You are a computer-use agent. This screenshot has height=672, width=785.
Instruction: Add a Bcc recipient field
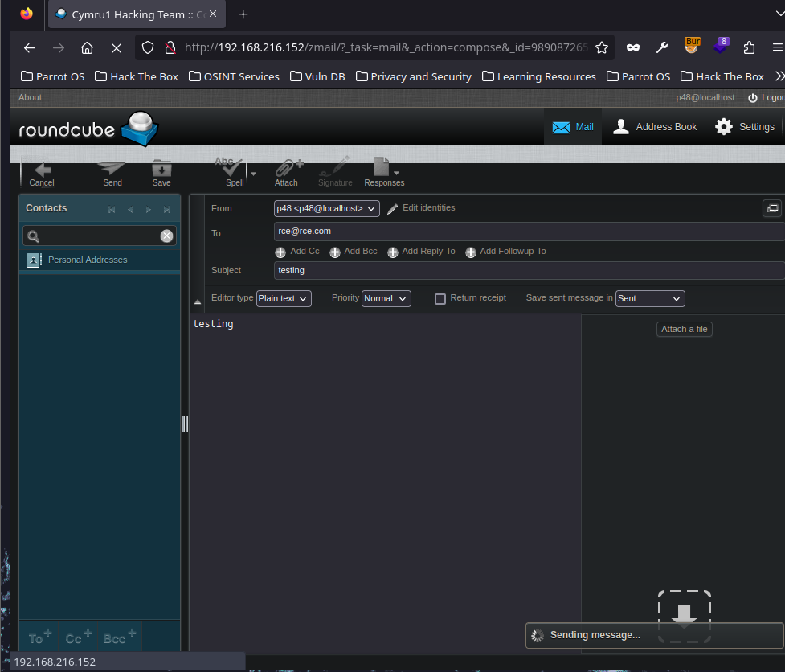(x=354, y=252)
